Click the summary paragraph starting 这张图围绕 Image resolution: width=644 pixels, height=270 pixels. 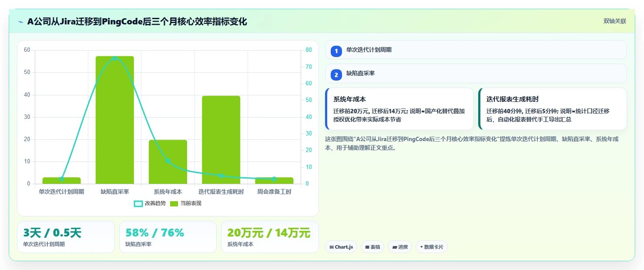(472, 143)
